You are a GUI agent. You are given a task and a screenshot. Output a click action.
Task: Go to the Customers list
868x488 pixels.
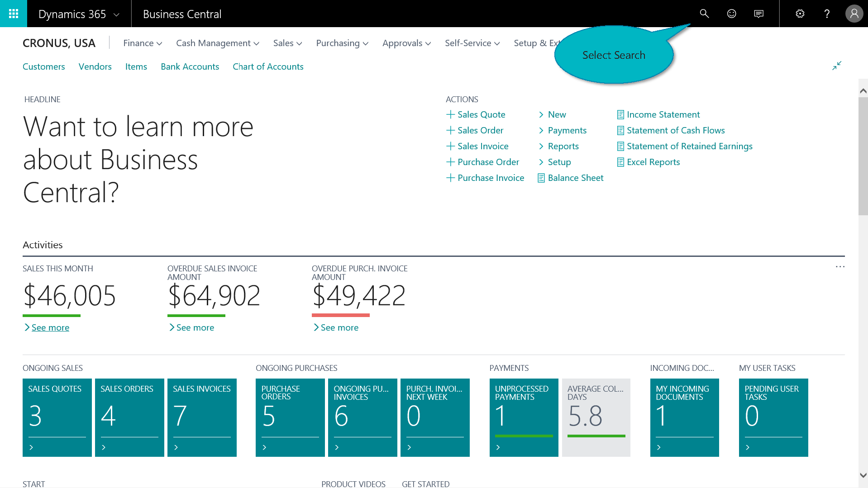click(x=44, y=66)
